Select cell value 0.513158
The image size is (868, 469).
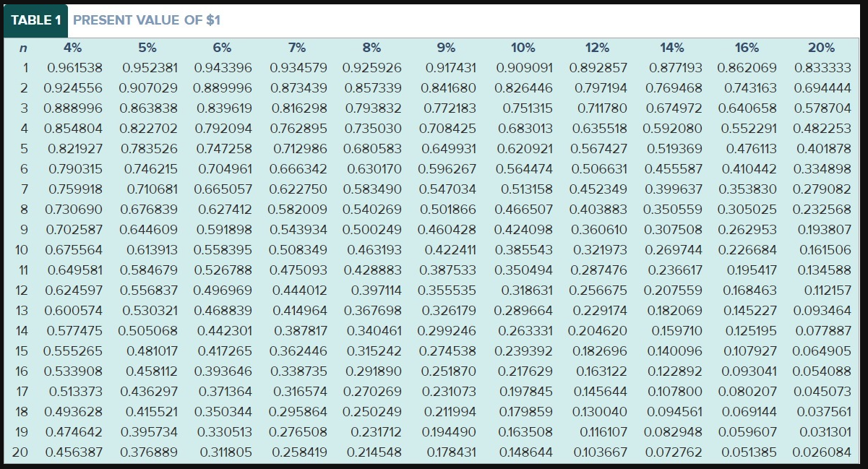point(527,189)
